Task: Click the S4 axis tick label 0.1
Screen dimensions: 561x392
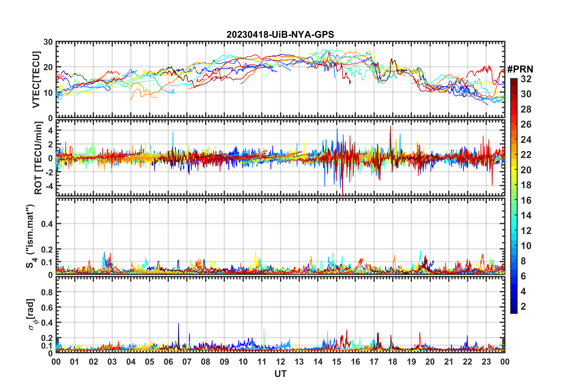Action: (47, 262)
